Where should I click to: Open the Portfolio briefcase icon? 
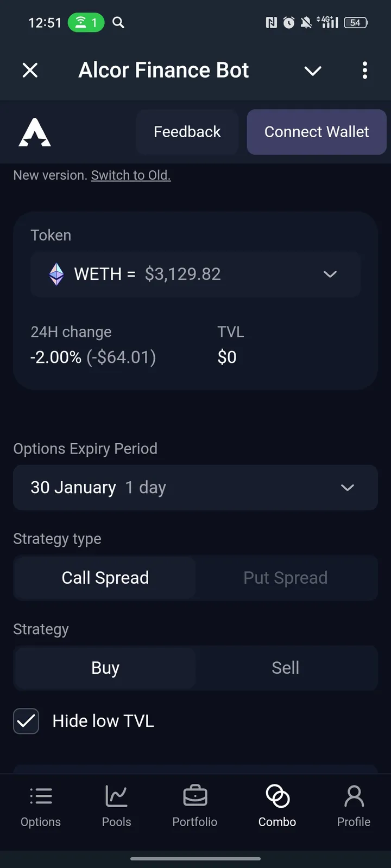tap(195, 796)
